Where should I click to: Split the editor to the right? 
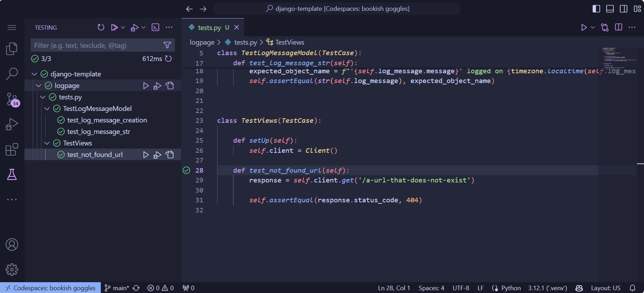[x=619, y=28]
